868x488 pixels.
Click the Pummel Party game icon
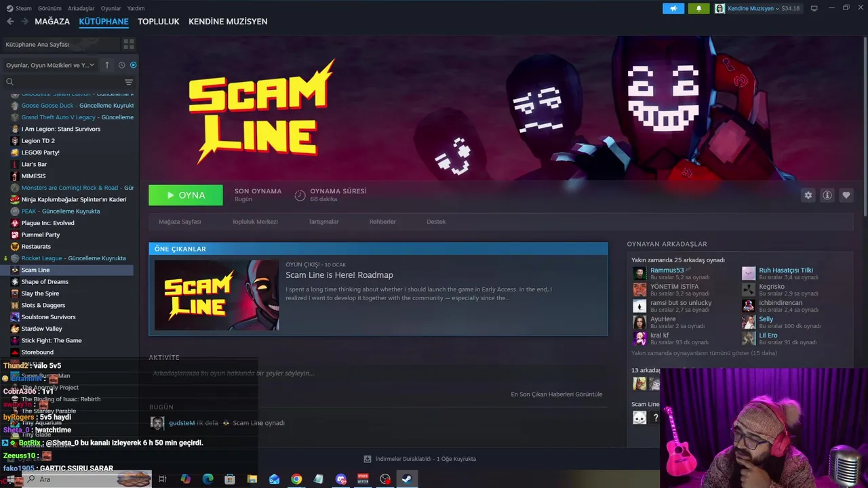point(15,235)
